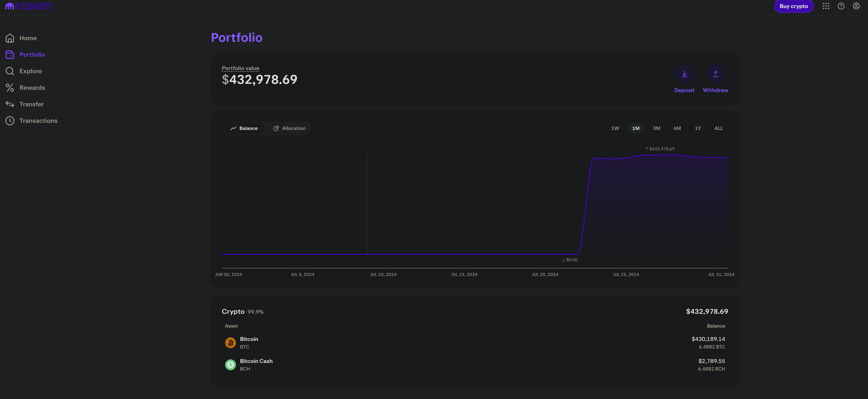The height and width of the screenshot is (399, 868).
Task: Click the Buy crypto button
Action: [793, 6]
